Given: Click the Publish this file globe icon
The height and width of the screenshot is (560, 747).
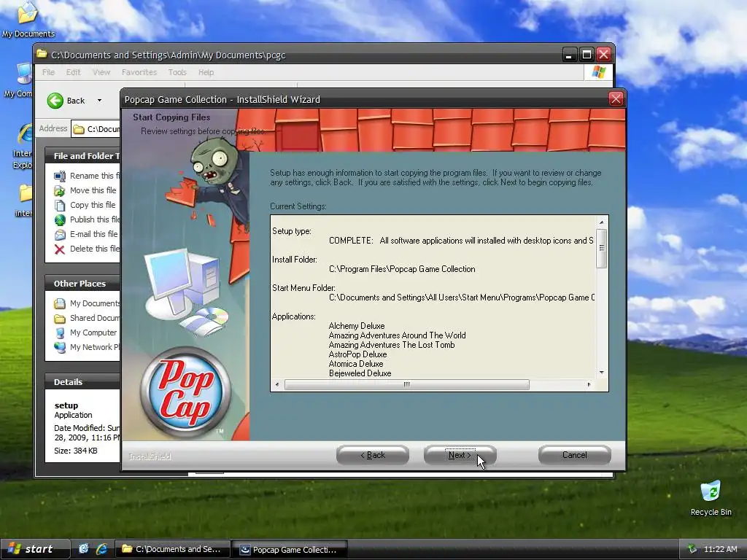Looking at the screenshot, I should 60,219.
